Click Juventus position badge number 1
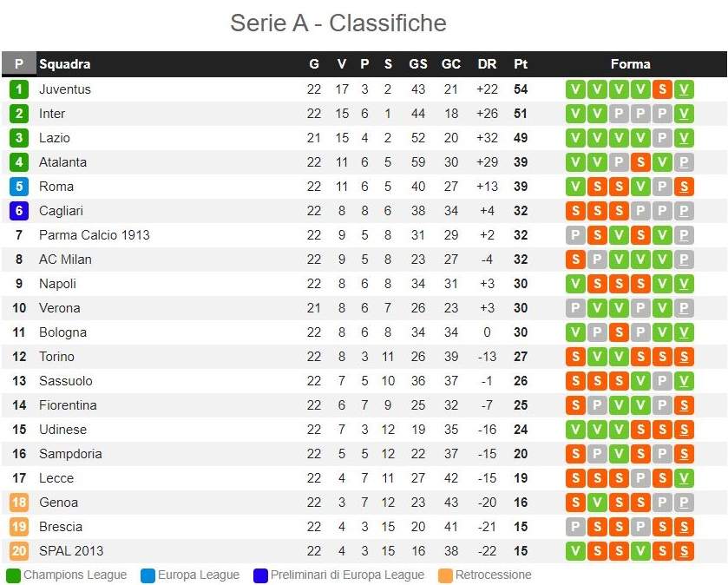728x585 pixels. pyautogui.click(x=19, y=89)
